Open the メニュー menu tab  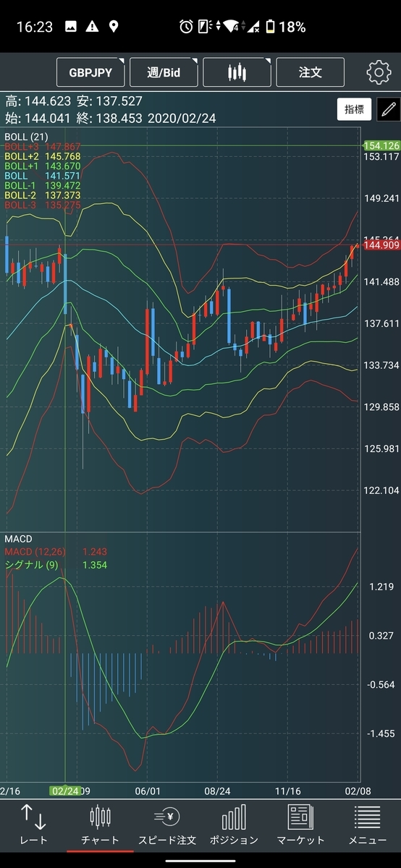[x=368, y=824]
